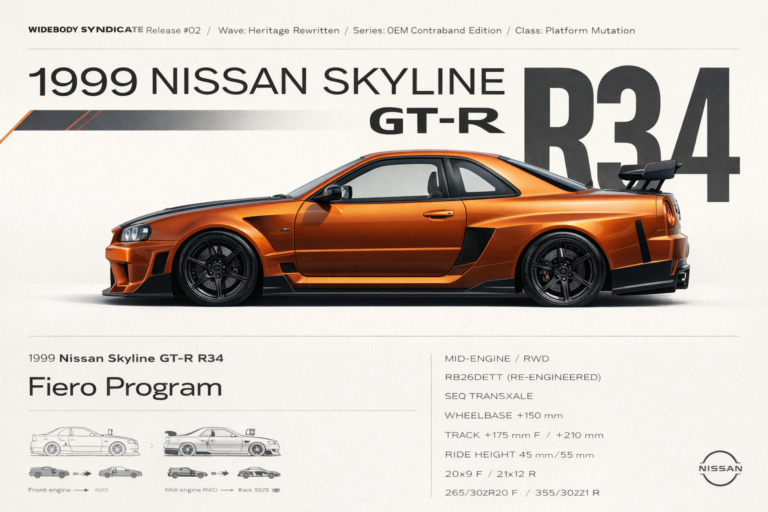
Task: Click the small car icon above 'Back 5573'
Action: pos(259,473)
